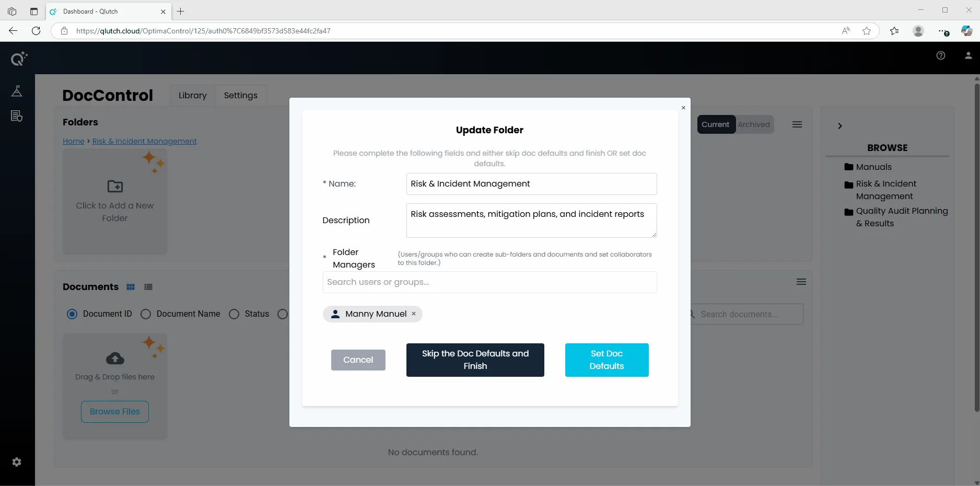
Task: Close the Update Folder dialog
Action: 683,108
